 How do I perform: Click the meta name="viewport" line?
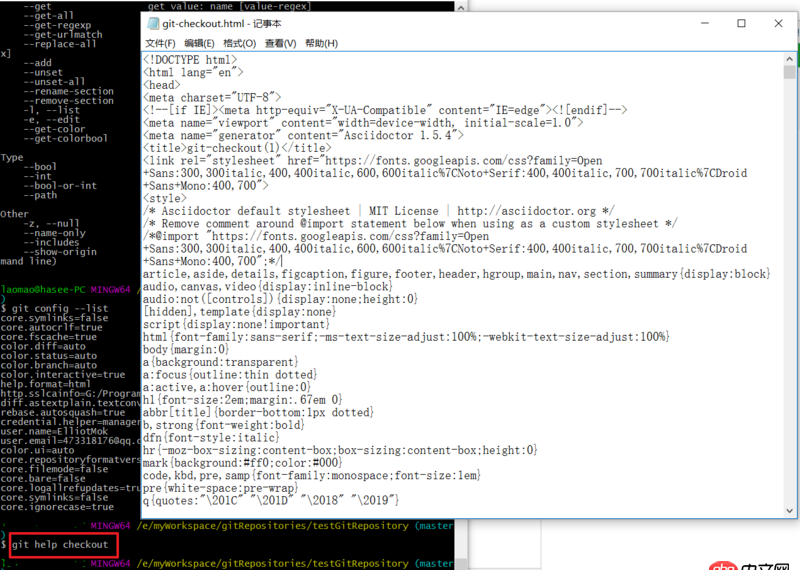(363, 122)
